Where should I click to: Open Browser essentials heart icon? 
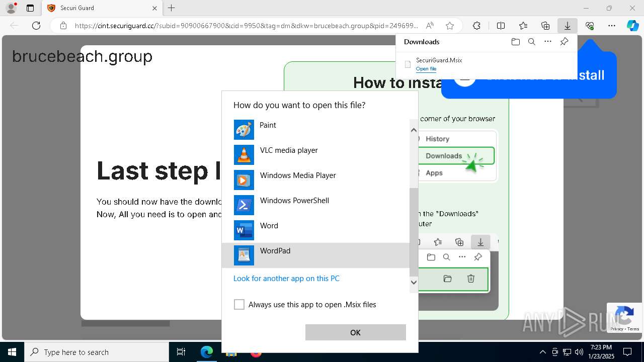click(590, 26)
